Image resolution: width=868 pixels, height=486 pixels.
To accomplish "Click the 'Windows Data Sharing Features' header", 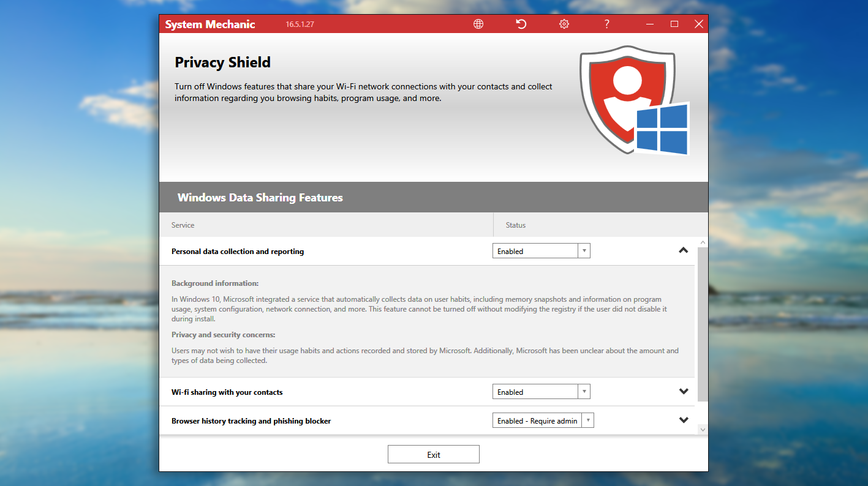I will click(260, 198).
